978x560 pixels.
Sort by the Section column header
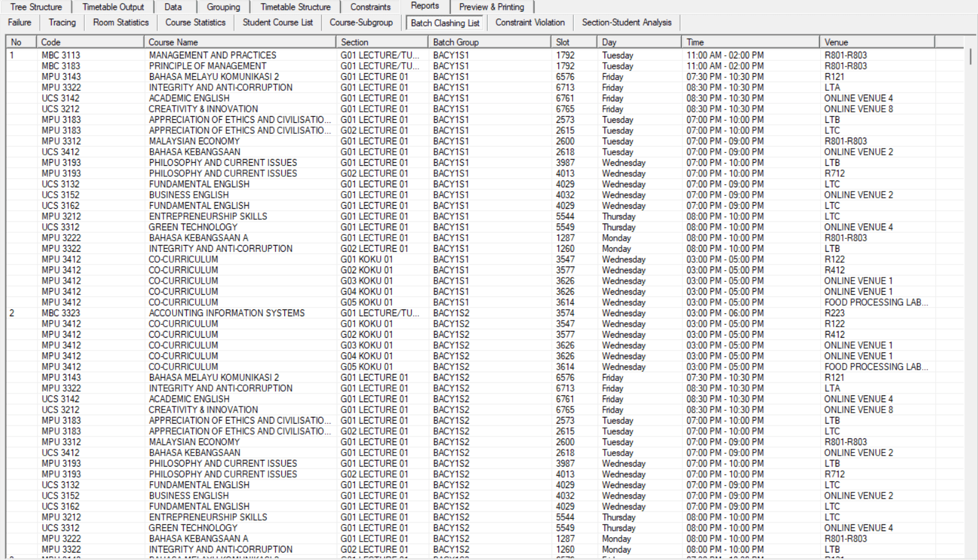[381, 42]
